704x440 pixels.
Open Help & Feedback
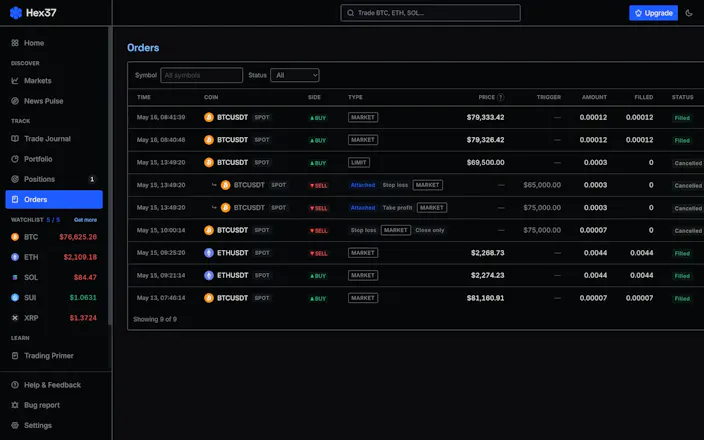click(x=54, y=385)
